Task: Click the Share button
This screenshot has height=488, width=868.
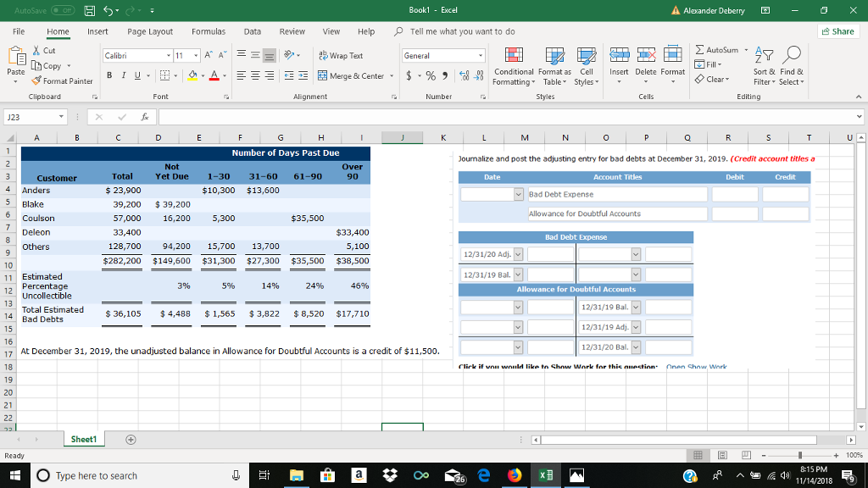Action: [x=838, y=30]
